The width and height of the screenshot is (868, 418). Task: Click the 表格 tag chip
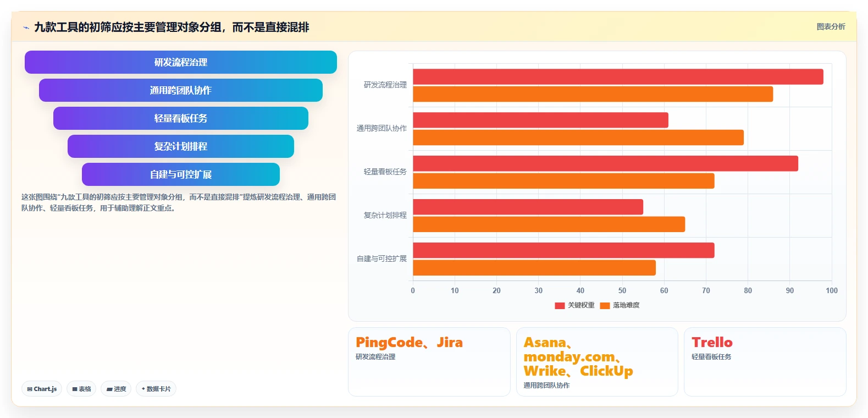coord(81,389)
